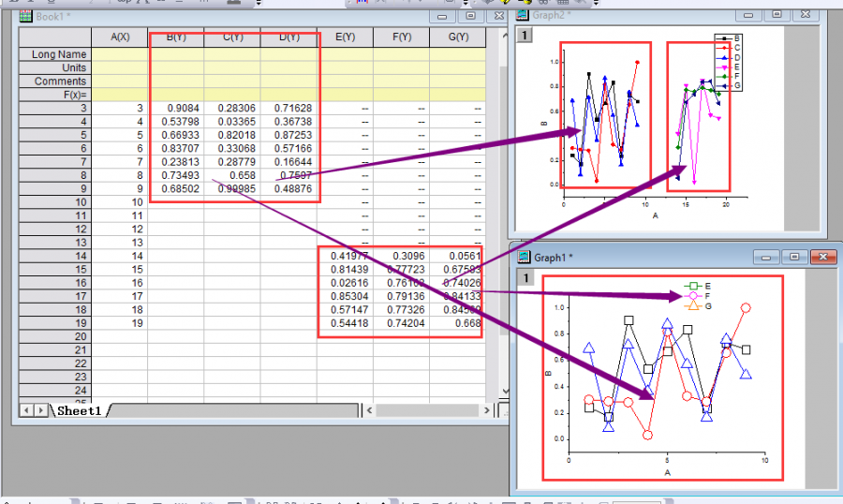Maximize the Graph2 window

pyautogui.click(x=776, y=15)
